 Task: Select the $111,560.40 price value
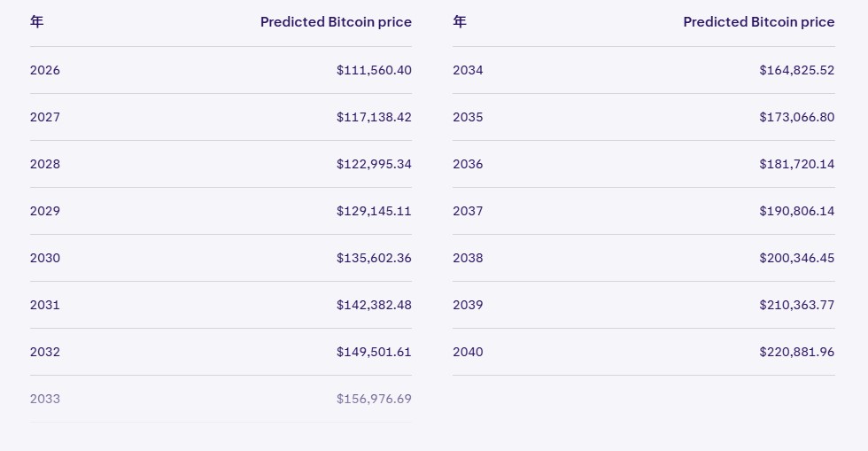coord(374,70)
